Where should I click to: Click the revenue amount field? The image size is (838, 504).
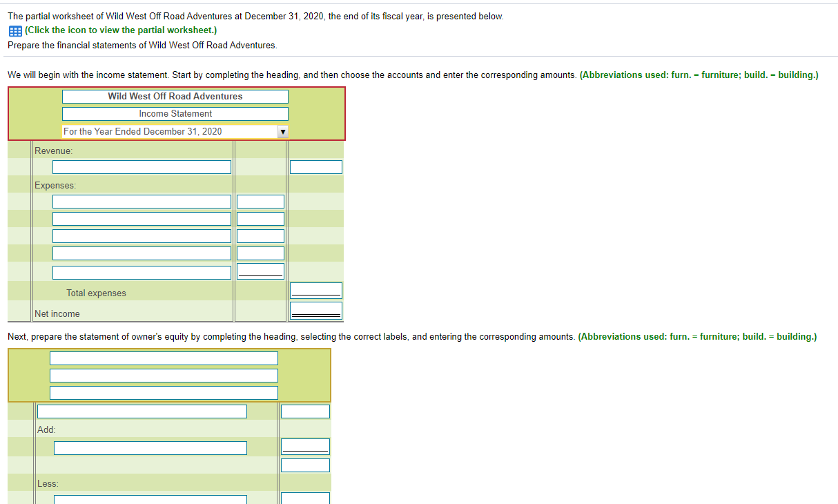[316, 167]
